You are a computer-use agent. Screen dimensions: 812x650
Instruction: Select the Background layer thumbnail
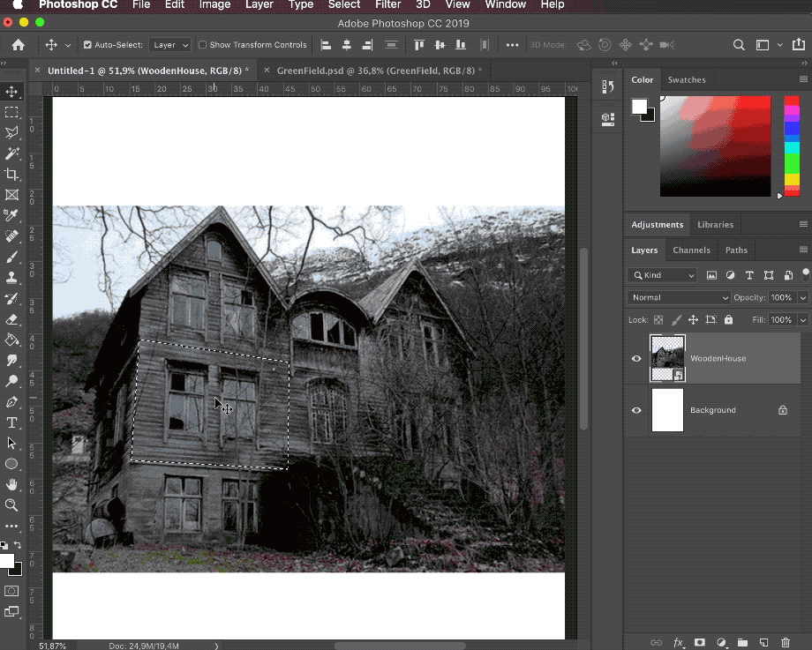tap(667, 410)
